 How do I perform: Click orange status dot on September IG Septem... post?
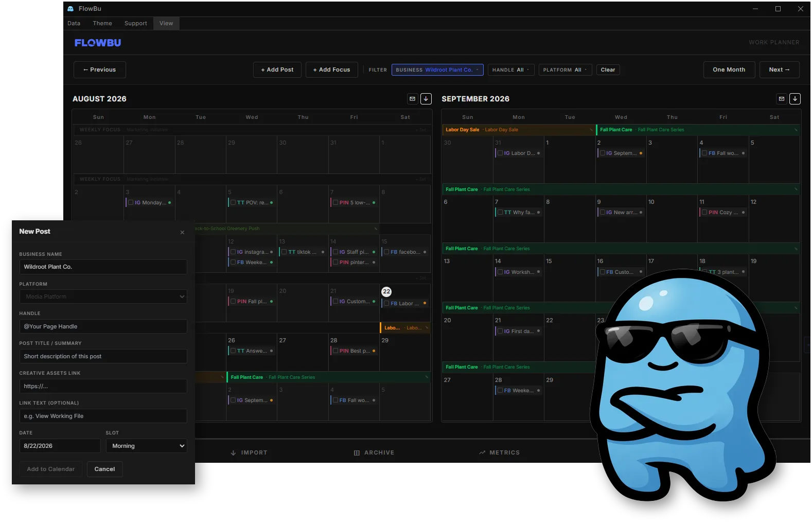pyautogui.click(x=641, y=153)
